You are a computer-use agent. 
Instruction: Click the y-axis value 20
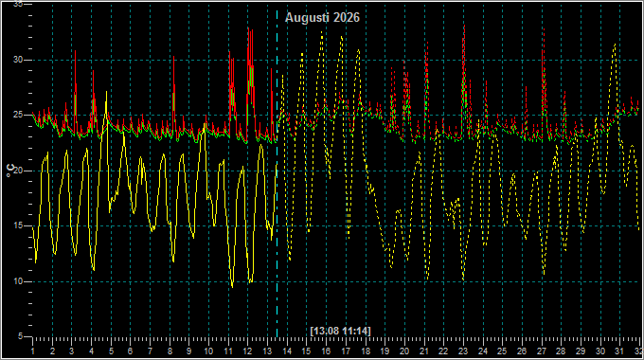(x=18, y=171)
